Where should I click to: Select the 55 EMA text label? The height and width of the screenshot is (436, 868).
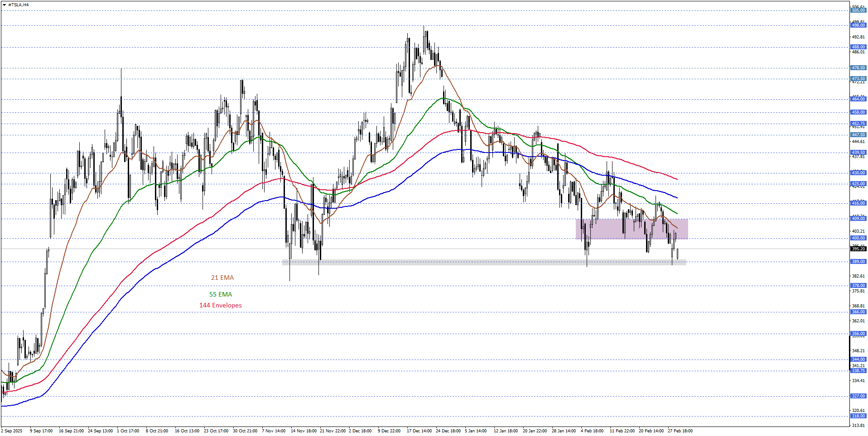[x=220, y=294]
